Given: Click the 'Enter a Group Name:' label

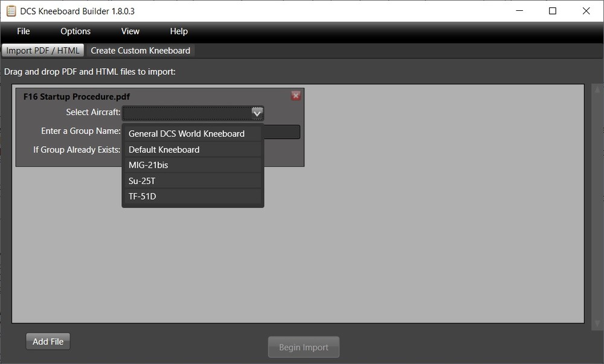Looking at the screenshot, I should tap(81, 131).
